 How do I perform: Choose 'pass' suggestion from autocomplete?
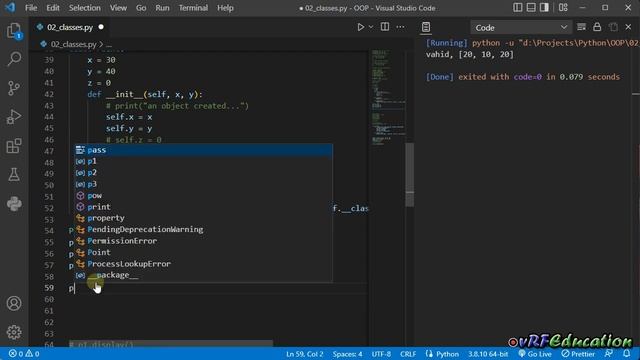(x=203, y=150)
